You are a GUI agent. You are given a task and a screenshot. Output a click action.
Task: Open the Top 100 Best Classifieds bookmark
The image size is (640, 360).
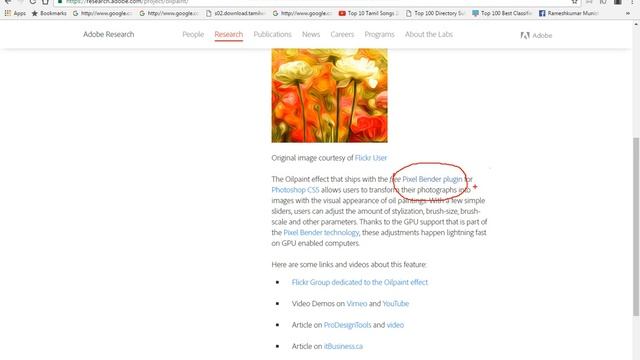click(x=502, y=13)
